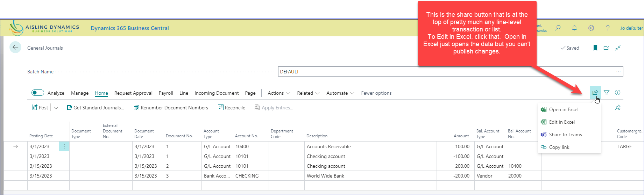Open row options three-dot menu
This screenshot has width=644, height=195.
pyautogui.click(x=64, y=146)
